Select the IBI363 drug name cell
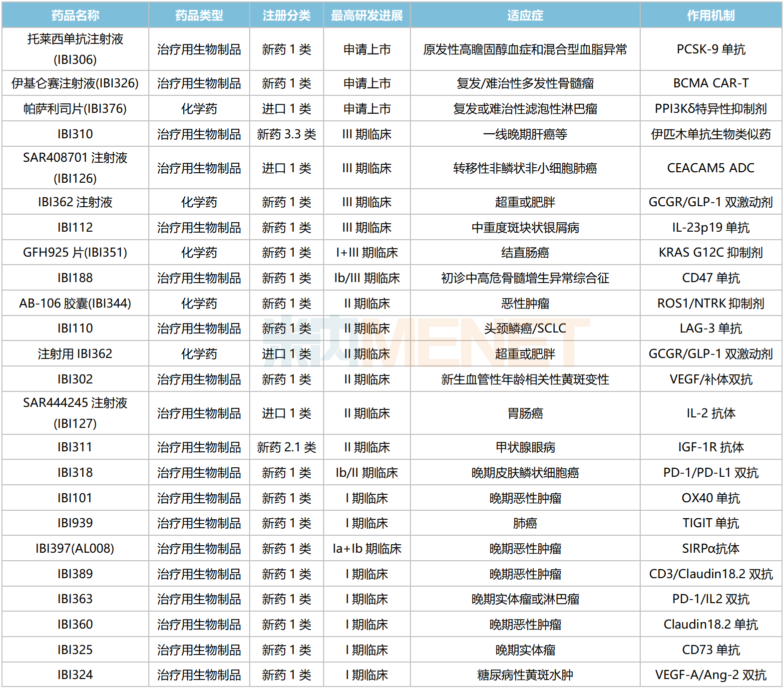The image size is (784, 689). pos(75,599)
